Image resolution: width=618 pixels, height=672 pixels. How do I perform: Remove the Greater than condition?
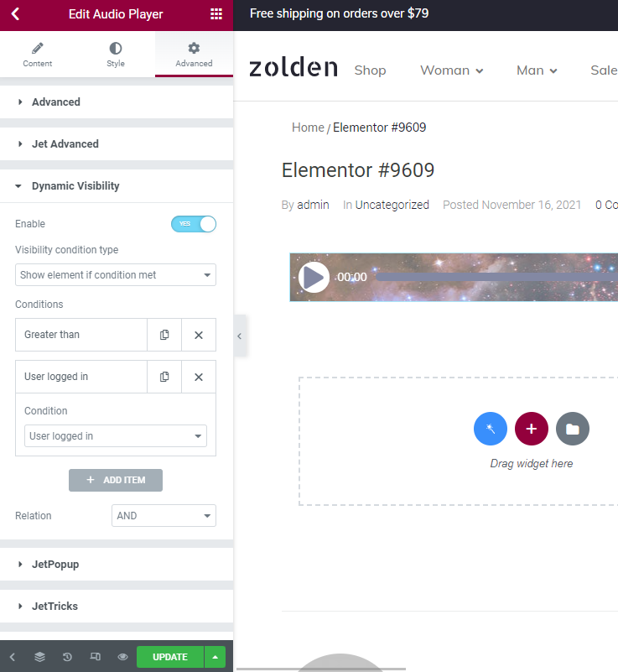pyautogui.click(x=199, y=335)
